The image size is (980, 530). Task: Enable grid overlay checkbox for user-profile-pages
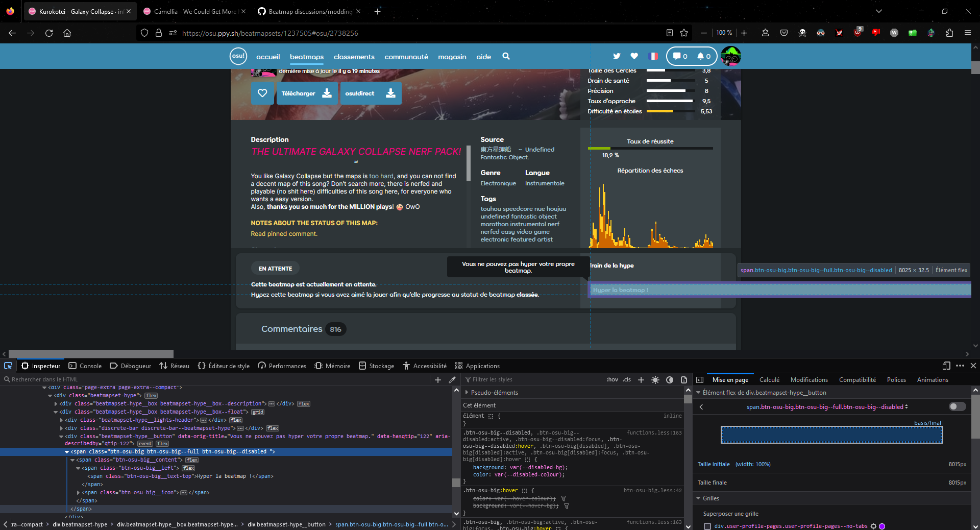tap(707, 526)
